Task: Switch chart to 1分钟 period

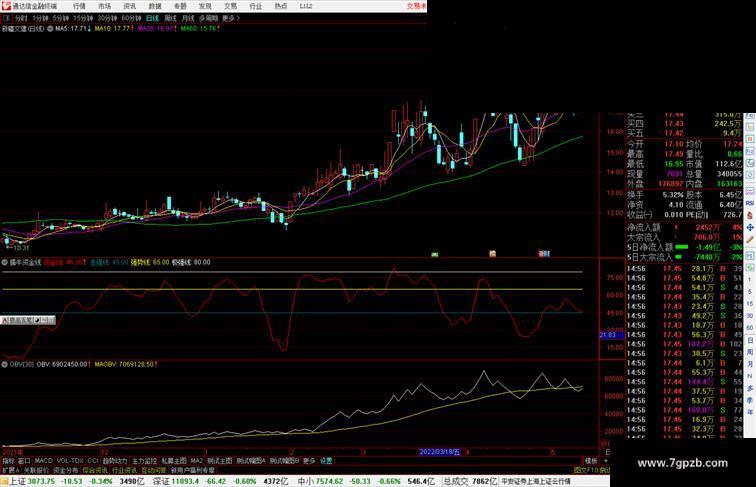Action: (40, 18)
